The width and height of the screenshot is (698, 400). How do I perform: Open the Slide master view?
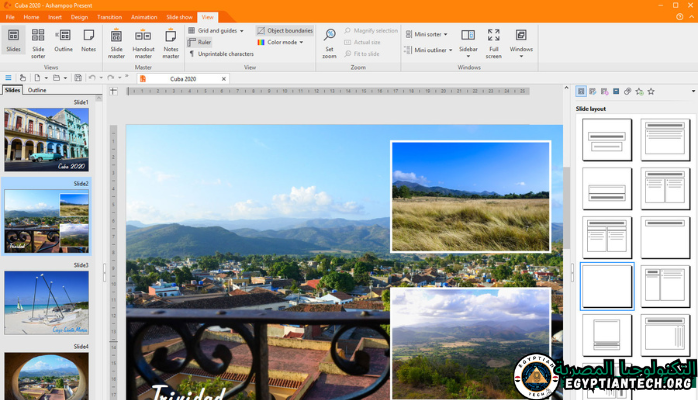pyautogui.click(x=116, y=40)
